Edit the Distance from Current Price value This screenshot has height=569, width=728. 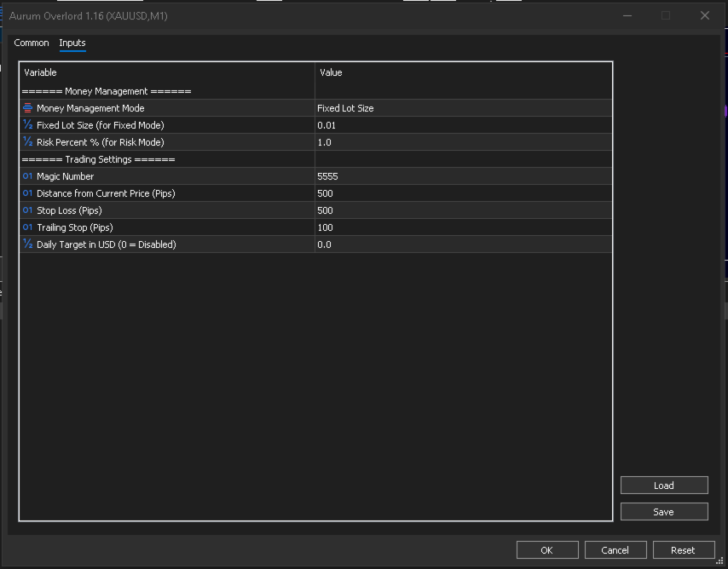tap(464, 193)
